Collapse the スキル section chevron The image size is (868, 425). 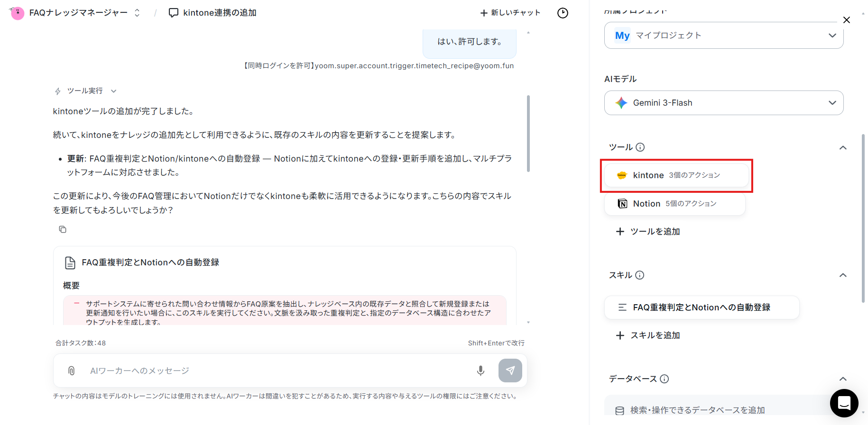(843, 275)
